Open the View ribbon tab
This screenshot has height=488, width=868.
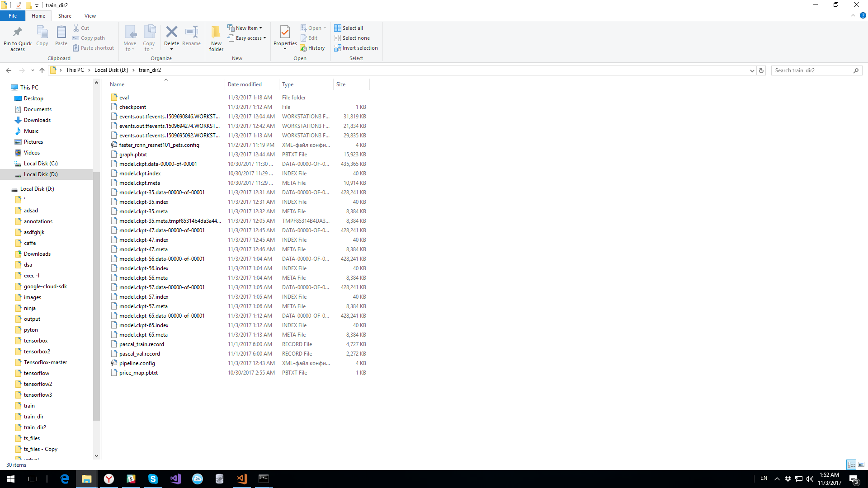click(90, 16)
